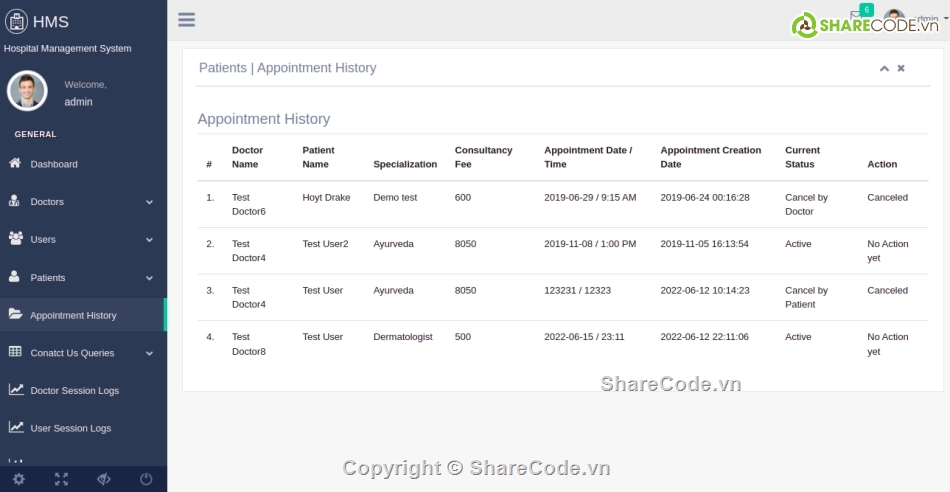Log out using the power icon
The height and width of the screenshot is (492, 950).
pos(146,479)
